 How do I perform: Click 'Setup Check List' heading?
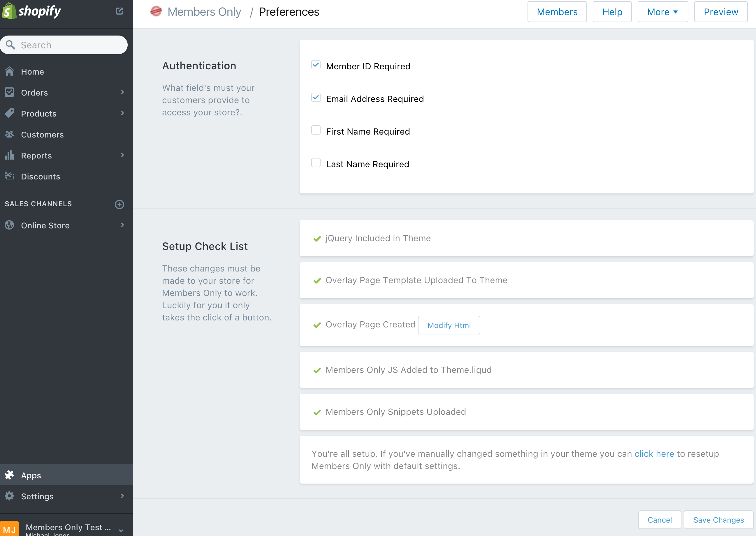coord(205,246)
